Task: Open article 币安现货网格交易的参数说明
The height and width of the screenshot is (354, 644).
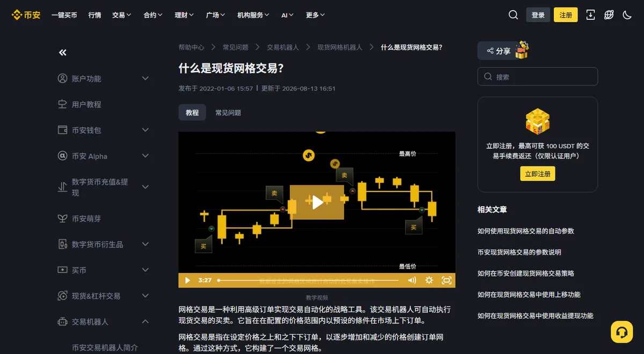Action: tap(519, 252)
